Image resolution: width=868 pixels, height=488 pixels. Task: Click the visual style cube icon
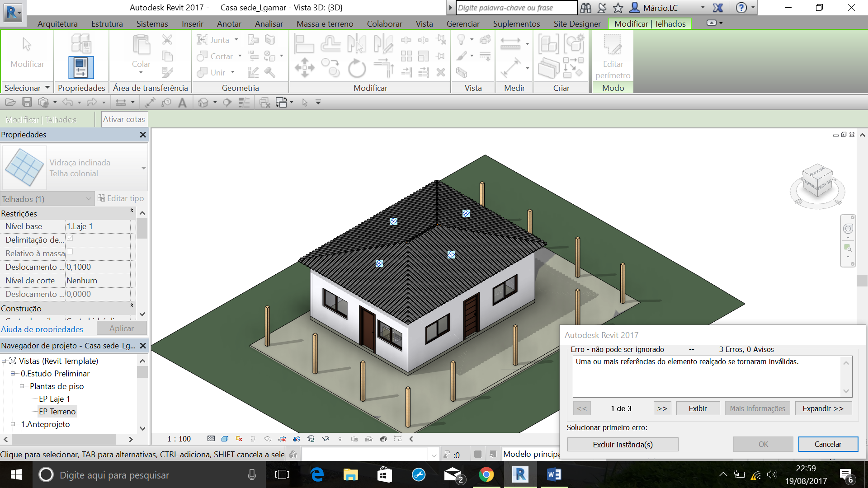click(x=225, y=439)
